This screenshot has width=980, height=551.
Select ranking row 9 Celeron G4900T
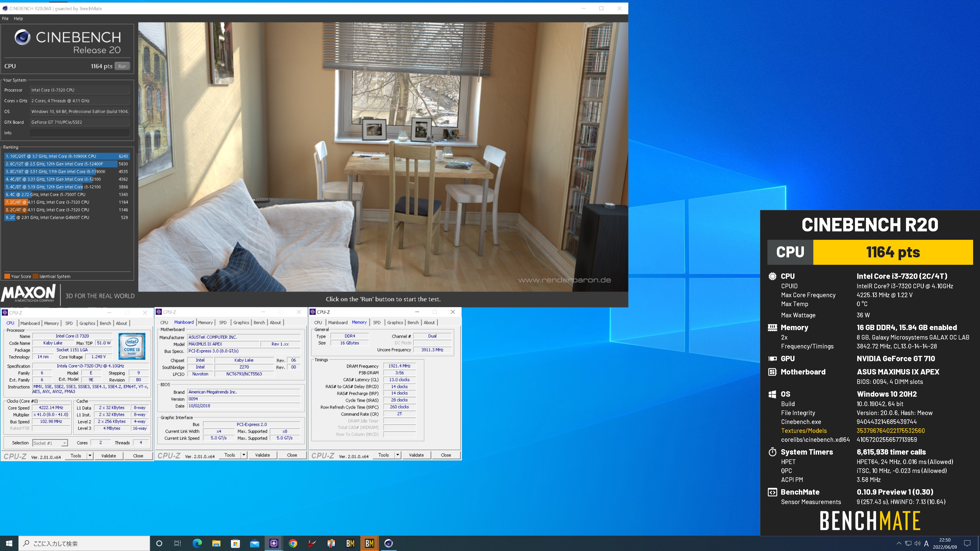(x=67, y=218)
